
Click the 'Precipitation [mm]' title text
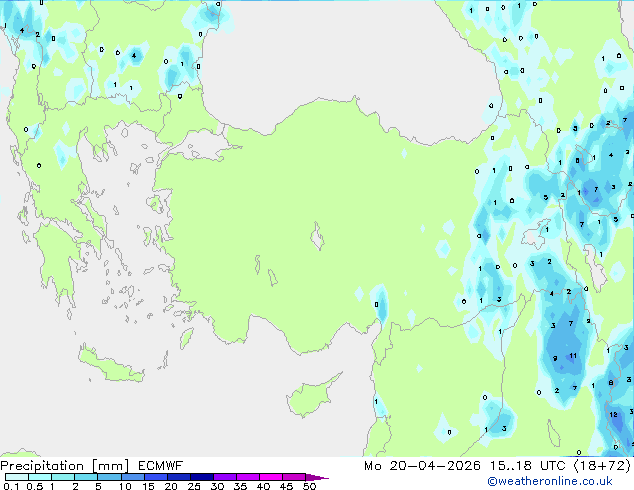[x=65, y=466]
